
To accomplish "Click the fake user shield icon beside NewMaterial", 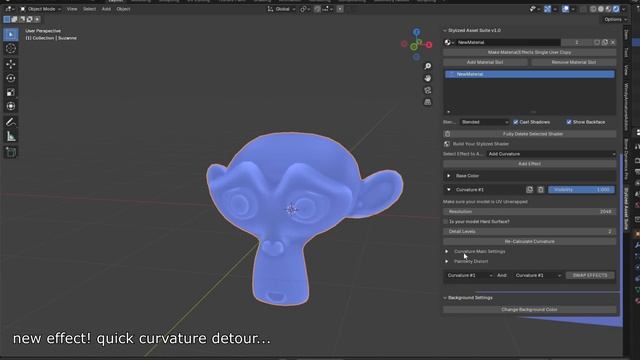I will (597, 42).
